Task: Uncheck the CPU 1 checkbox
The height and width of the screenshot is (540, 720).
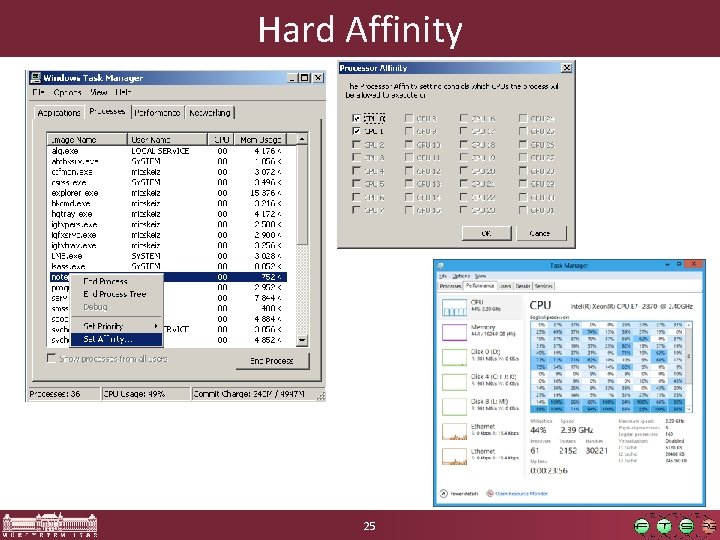Action: pyautogui.click(x=356, y=131)
